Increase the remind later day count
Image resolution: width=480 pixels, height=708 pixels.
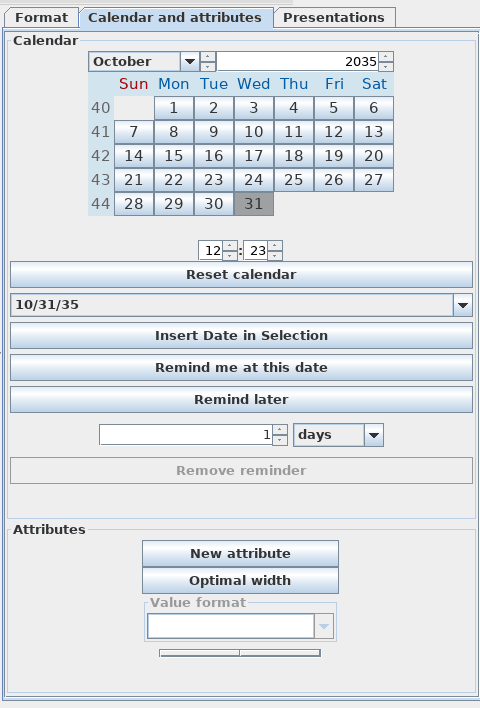[x=280, y=429]
